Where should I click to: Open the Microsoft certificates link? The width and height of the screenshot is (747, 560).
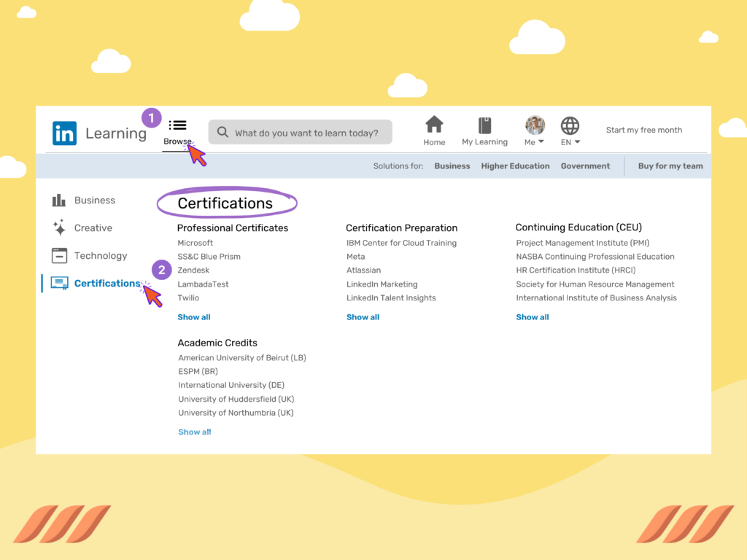[195, 242]
